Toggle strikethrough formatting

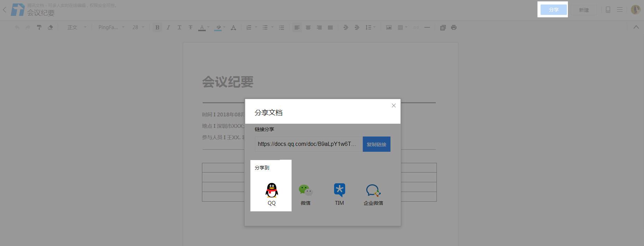pyautogui.click(x=191, y=27)
